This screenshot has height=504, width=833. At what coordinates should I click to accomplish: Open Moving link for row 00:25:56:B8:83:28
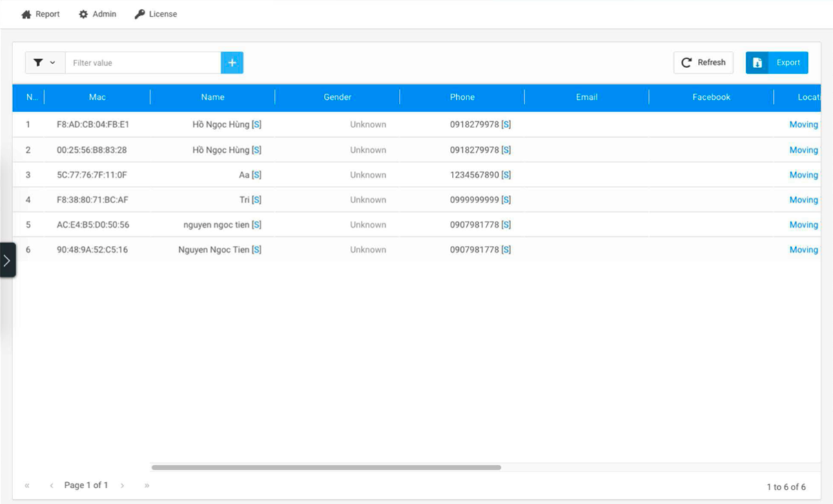[x=803, y=150]
